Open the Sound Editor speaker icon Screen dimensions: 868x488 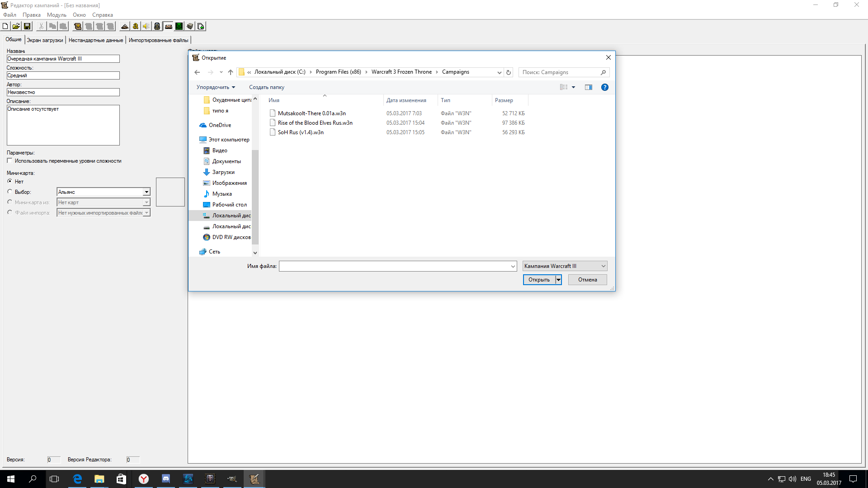pos(146,26)
